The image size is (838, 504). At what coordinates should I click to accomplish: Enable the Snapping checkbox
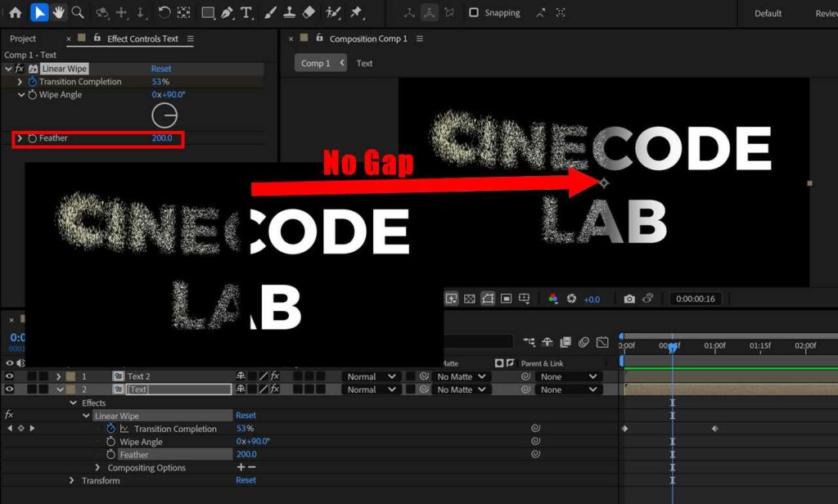[474, 12]
